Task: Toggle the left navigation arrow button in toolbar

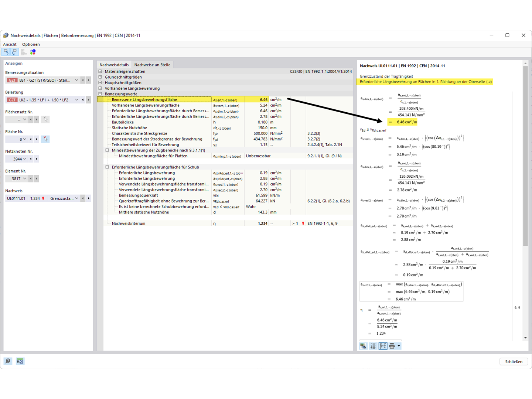Action: [x=6, y=52]
